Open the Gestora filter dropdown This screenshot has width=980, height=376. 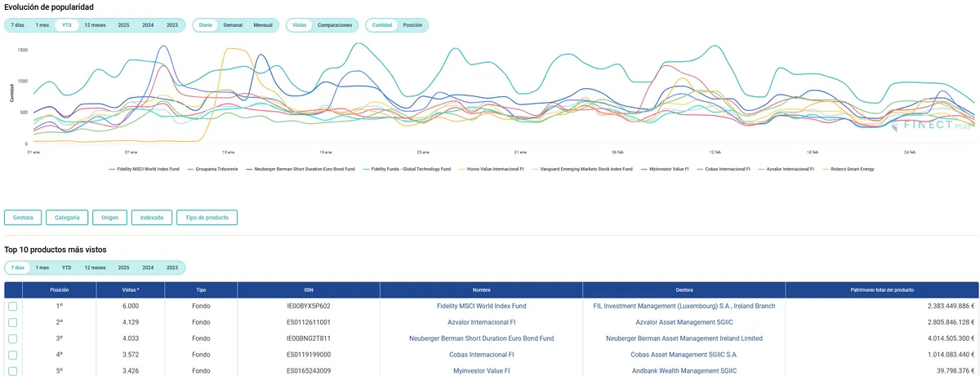(x=23, y=218)
